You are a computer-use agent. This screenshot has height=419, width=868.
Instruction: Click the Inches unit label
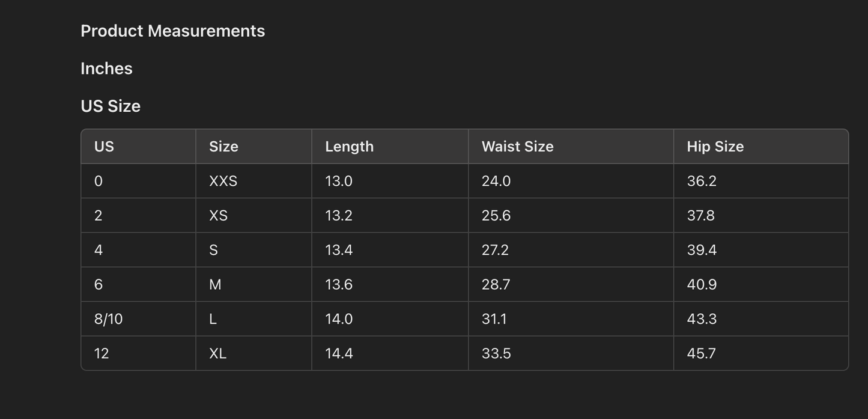click(106, 69)
